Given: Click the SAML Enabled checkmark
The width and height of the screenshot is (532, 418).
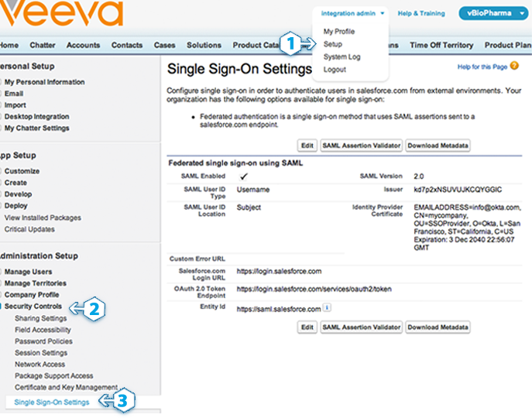Looking at the screenshot, I should (x=243, y=176).
